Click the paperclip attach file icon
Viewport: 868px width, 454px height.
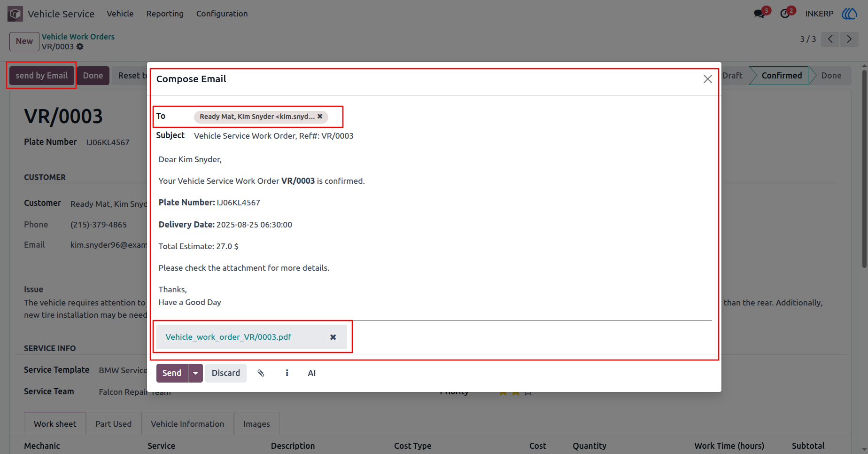tap(261, 373)
